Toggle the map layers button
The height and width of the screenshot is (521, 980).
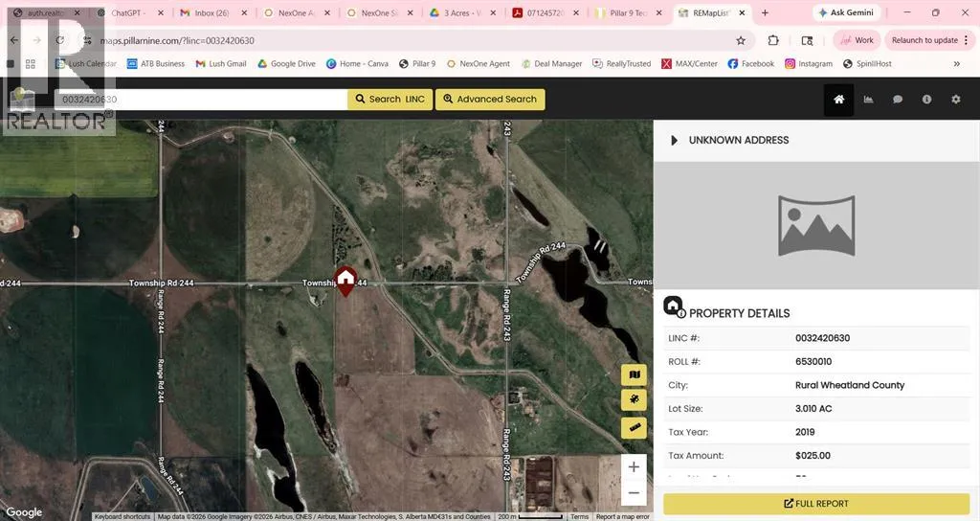pos(634,375)
